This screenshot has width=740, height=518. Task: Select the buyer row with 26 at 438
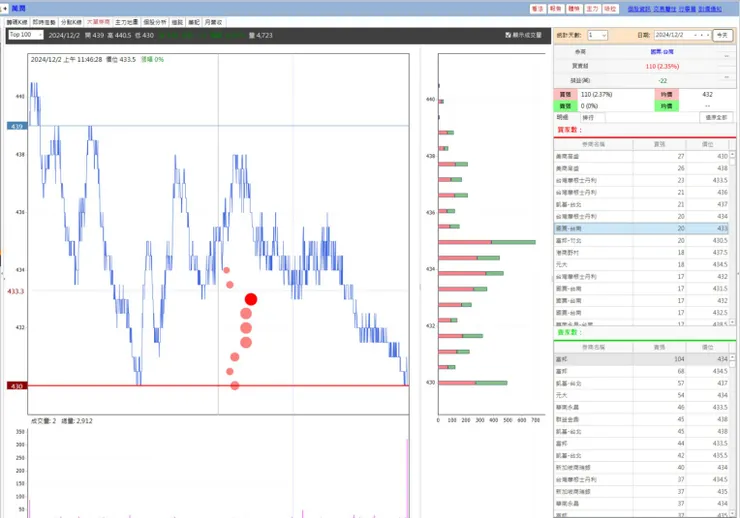641,168
